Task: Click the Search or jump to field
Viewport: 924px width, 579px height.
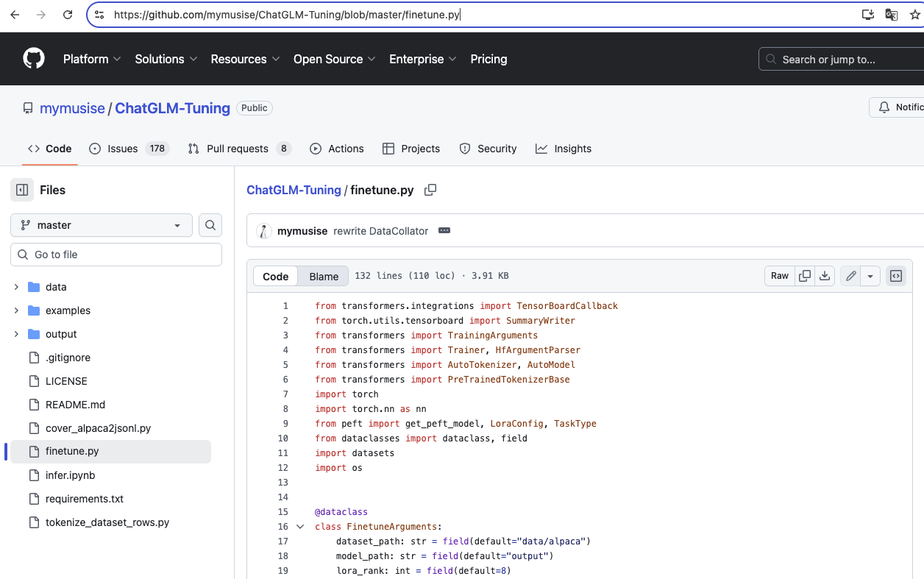Action: click(x=841, y=59)
